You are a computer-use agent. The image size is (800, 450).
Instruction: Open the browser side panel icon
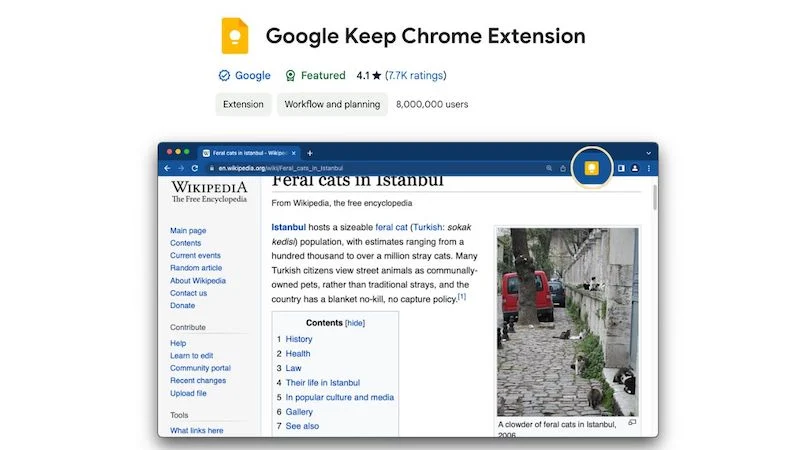point(621,168)
